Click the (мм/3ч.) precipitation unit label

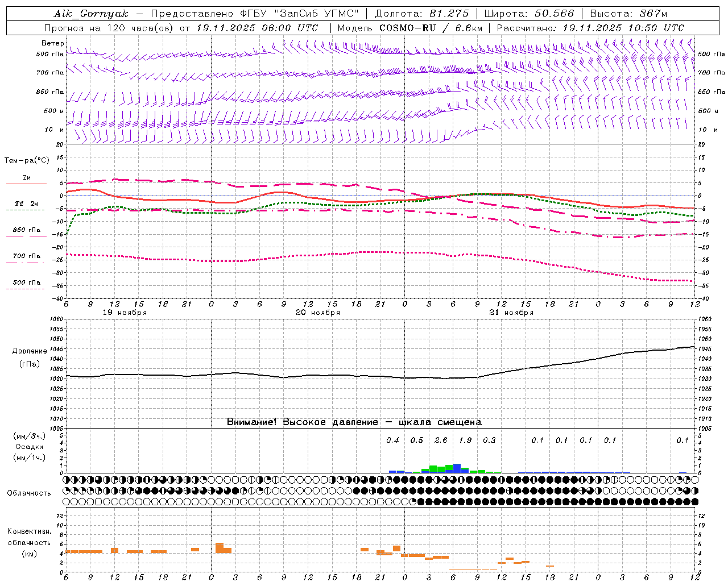pyautogui.click(x=30, y=436)
